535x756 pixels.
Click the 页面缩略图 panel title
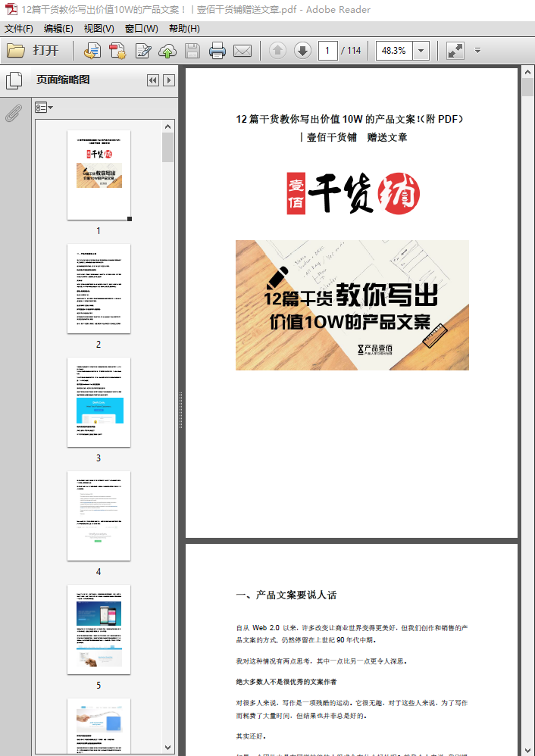(x=63, y=80)
